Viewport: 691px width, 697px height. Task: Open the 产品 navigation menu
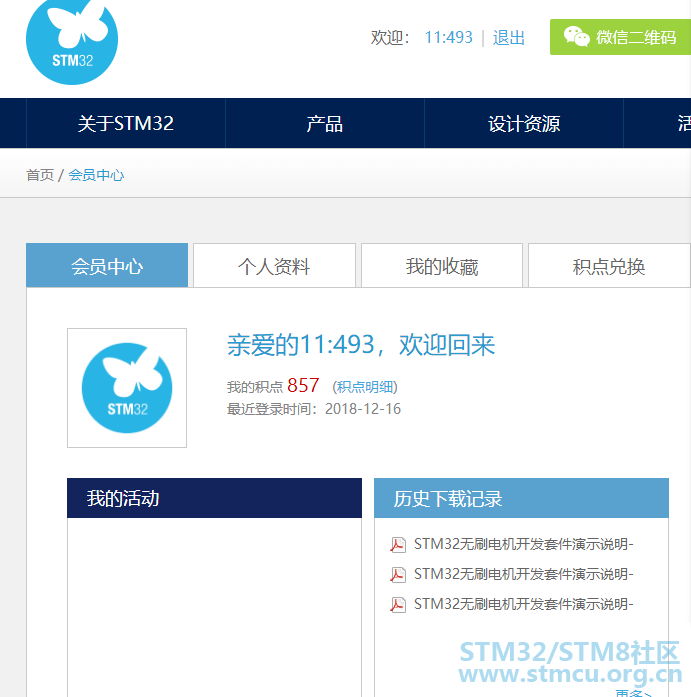325,123
